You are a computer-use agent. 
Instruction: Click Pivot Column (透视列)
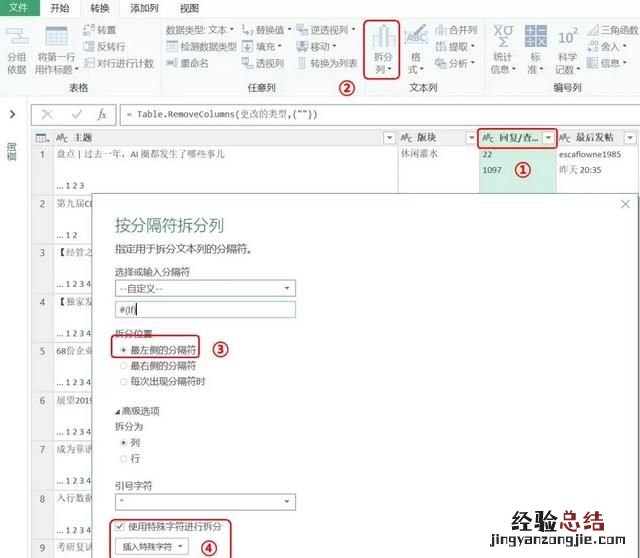point(262,63)
